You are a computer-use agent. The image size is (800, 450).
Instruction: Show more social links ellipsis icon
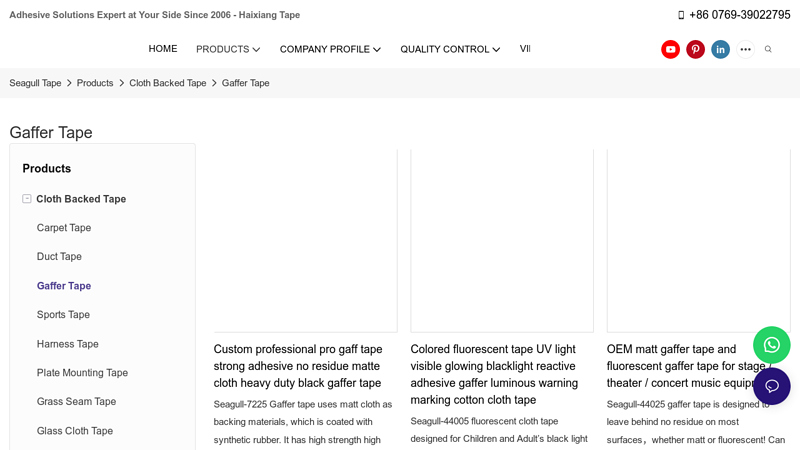click(745, 49)
